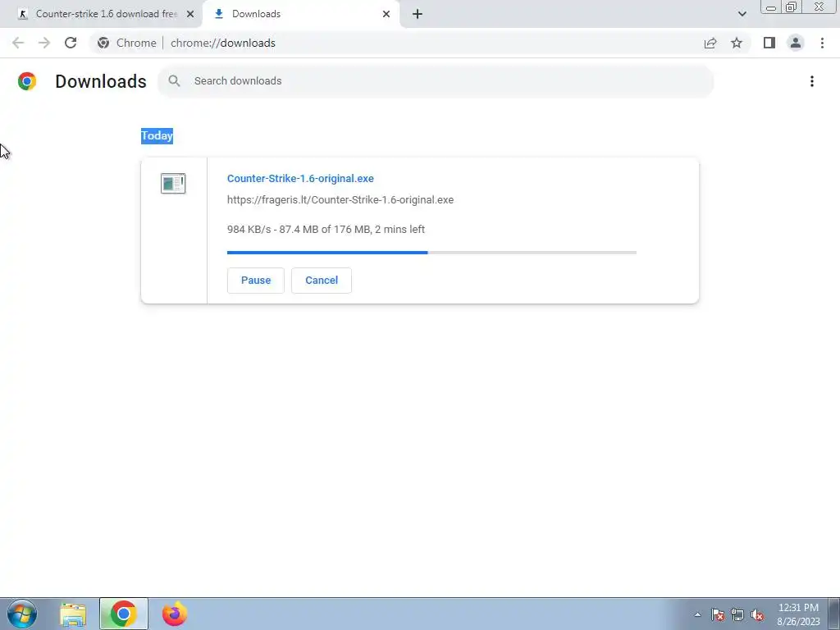Show hidden system tray icons
This screenshot has width=840, height=630.
pos(697,614)
